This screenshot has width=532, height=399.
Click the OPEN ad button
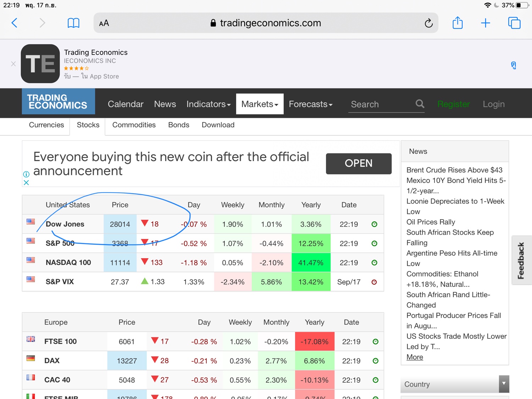[359, 164]
